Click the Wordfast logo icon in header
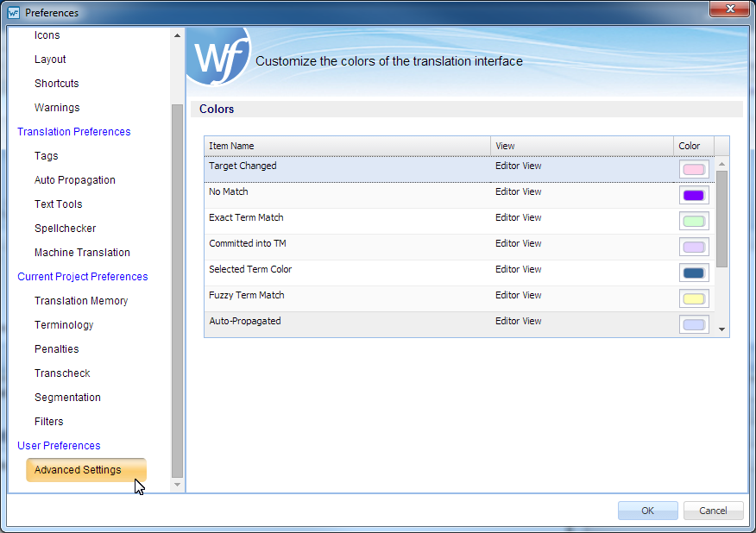756x533 pixels. coord(217,57)
